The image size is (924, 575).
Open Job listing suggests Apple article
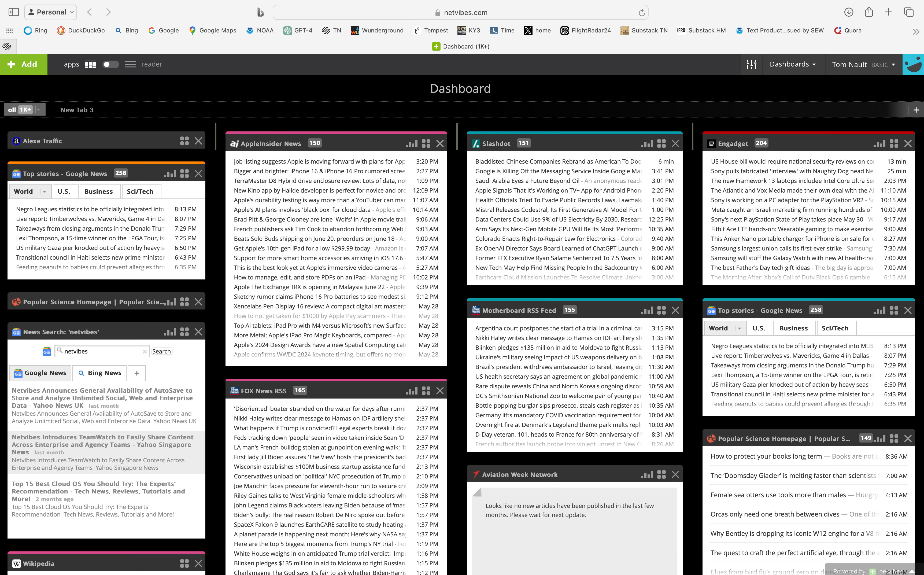point(319,161)
